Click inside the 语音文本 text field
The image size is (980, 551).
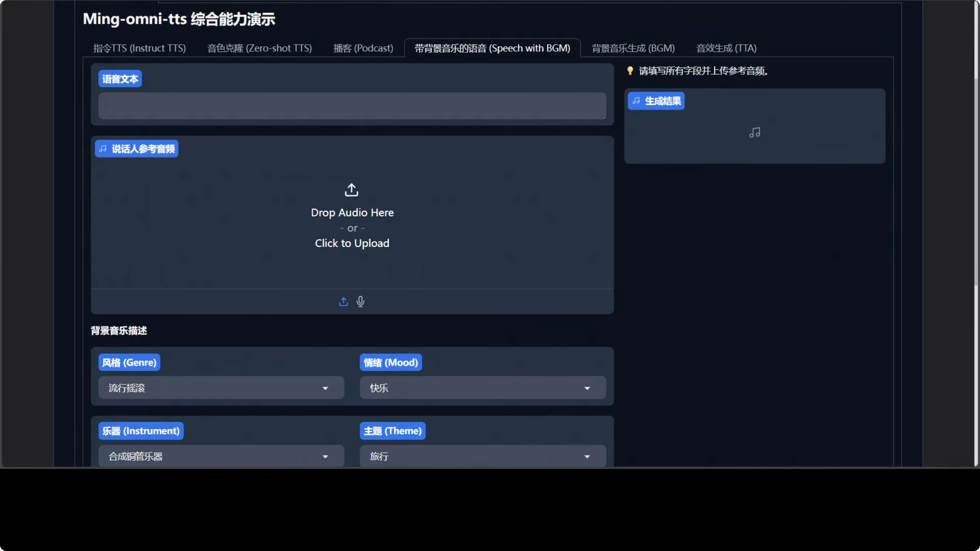[x=352, y=106]
